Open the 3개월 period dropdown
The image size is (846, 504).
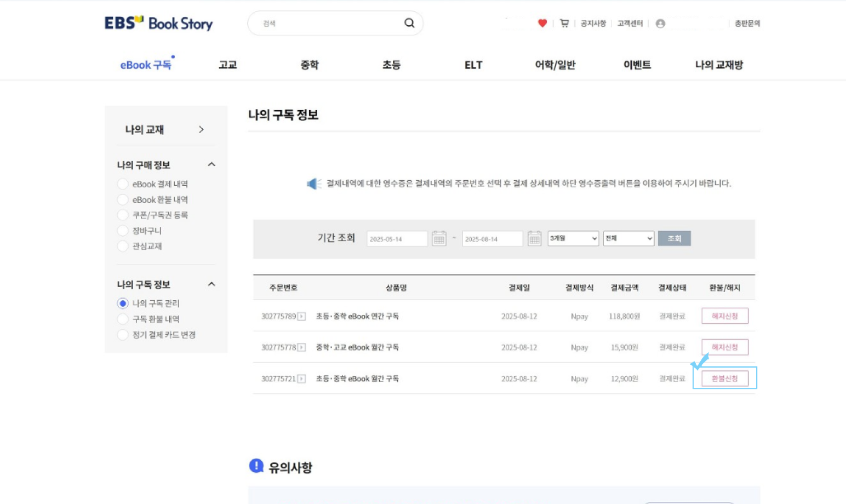[573, 238]
